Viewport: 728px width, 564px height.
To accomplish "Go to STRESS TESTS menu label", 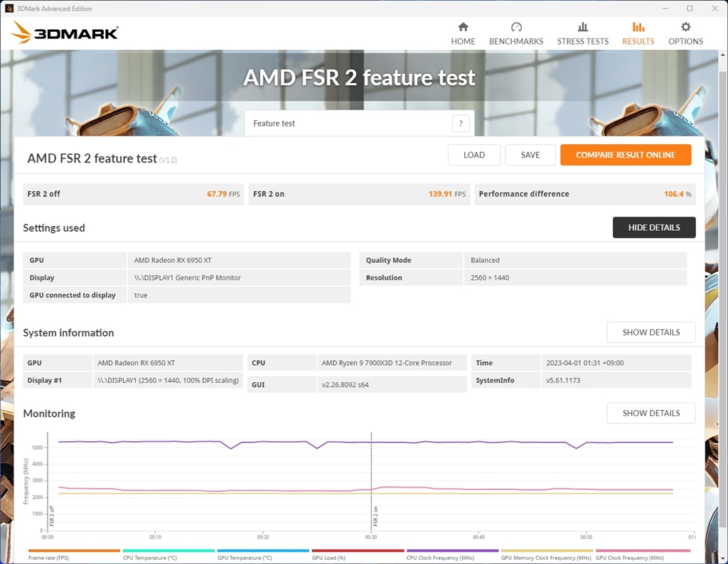I will (583, 41).
